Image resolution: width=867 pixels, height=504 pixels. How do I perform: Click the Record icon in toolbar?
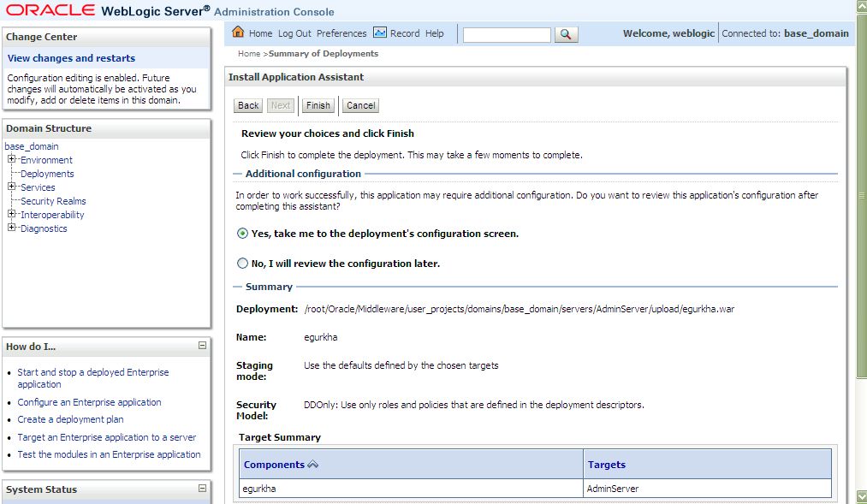click(x=380, y=33)
